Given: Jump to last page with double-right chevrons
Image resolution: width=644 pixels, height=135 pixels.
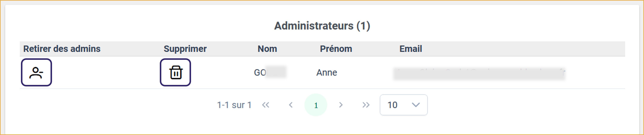Looking at the screenshot, I should [366, 105].
